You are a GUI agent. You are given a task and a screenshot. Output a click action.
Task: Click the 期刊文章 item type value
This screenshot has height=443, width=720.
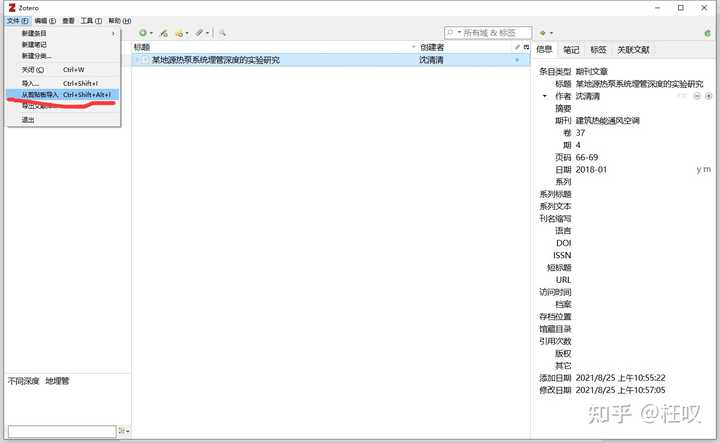[592, 72]
